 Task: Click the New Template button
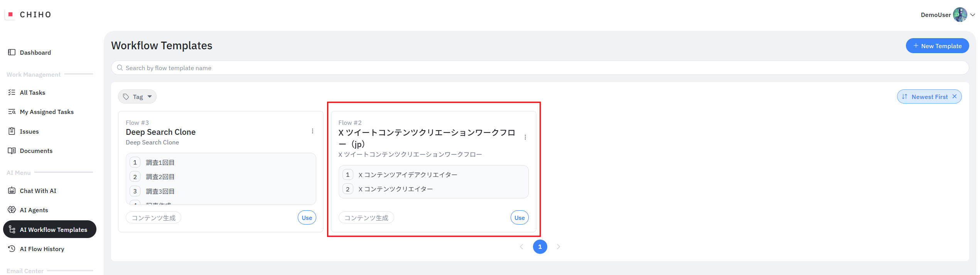(x=937, y=46)
